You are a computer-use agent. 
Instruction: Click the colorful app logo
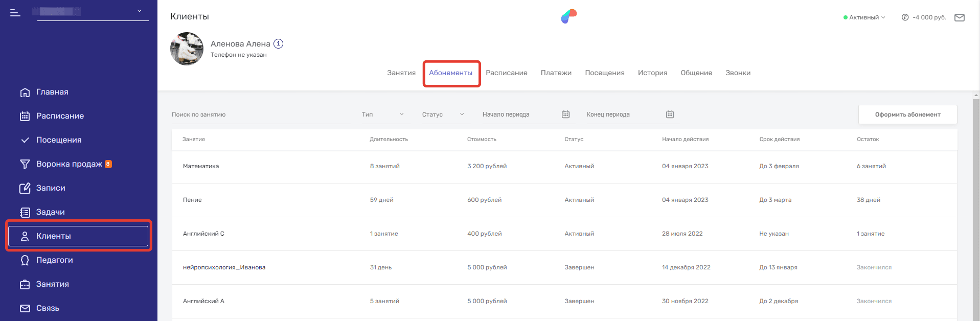click(568, 16)
